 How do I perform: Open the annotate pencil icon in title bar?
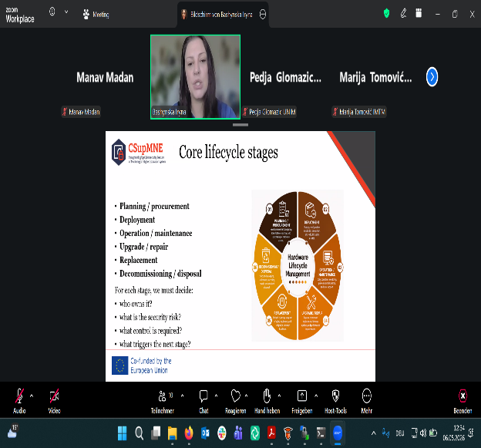[x=403, y=13]
